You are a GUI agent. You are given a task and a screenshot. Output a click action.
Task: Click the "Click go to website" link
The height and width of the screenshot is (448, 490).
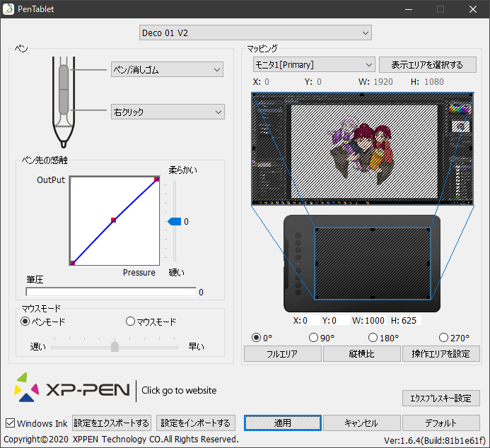[x=179, y=390]
